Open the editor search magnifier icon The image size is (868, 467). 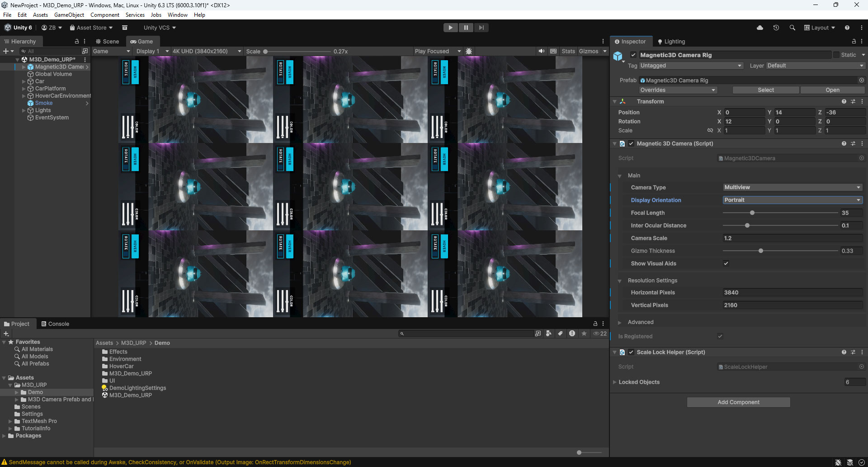(792, 28)
